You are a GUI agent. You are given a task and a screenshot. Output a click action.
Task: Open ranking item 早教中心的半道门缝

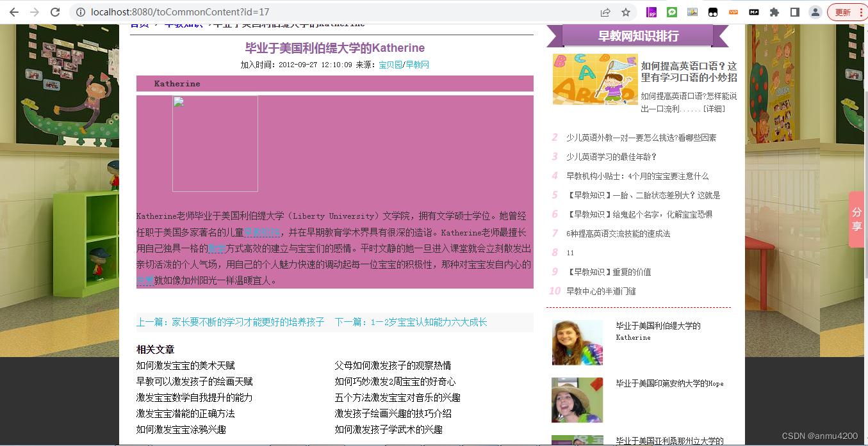pos(601,291)
